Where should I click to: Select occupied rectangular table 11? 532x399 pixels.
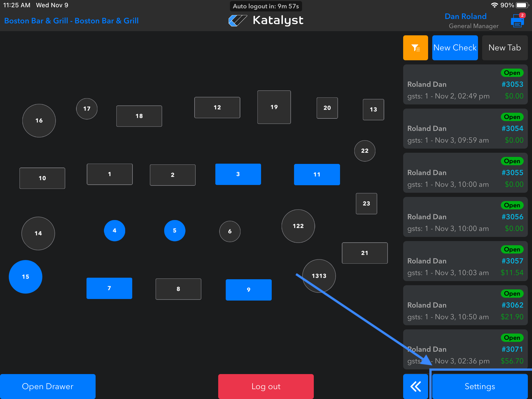point(317,175)
